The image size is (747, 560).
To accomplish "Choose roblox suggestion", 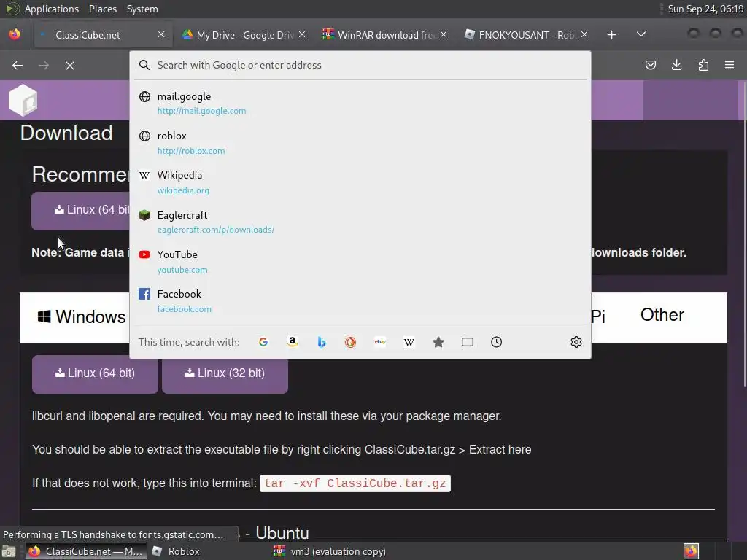I will (x=360, y=143).
